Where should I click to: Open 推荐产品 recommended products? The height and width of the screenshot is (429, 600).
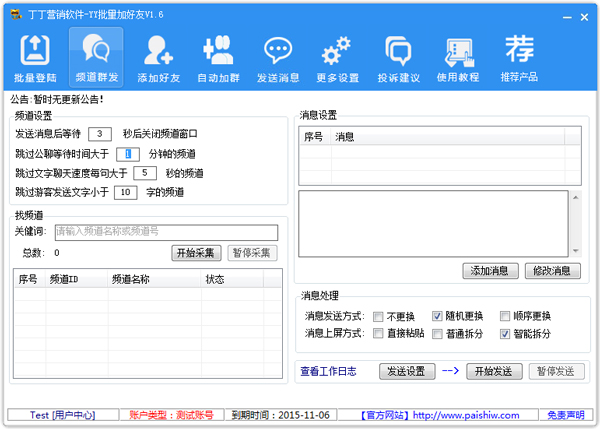pos(519,58)
